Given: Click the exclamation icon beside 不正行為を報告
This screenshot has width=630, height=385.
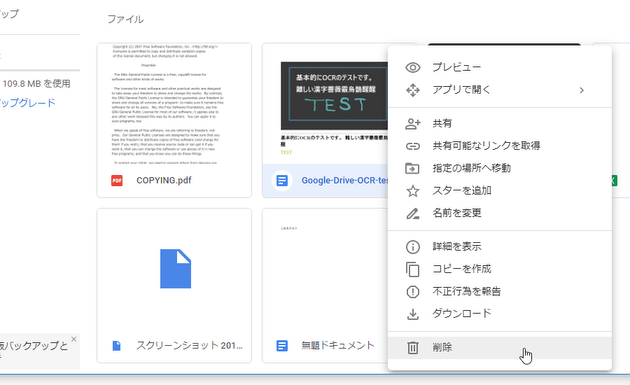Looking at the screenshot, I should (x=413, y=292).
